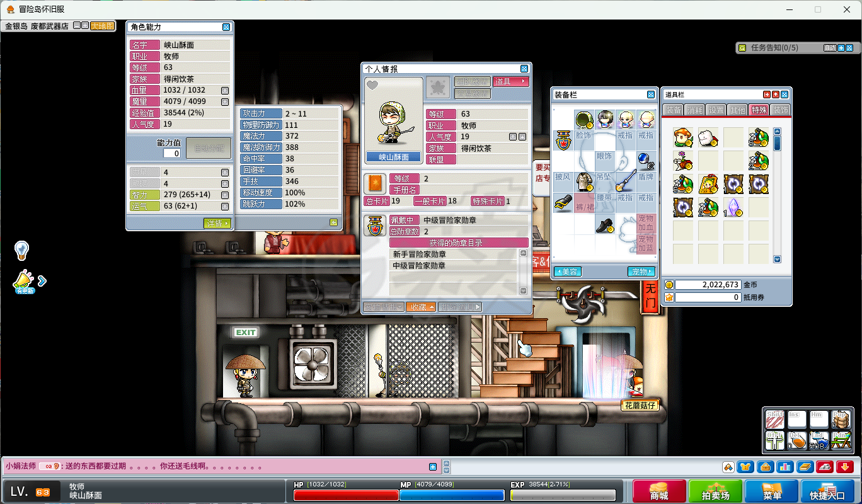Screen dimensions: 862x504
Task: Click the heart icon on the character portrait
Action: tap(372, 85)
